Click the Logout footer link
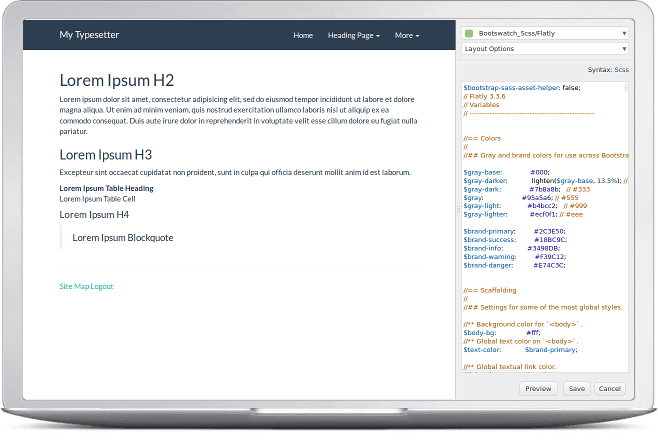 pos(102,286)
